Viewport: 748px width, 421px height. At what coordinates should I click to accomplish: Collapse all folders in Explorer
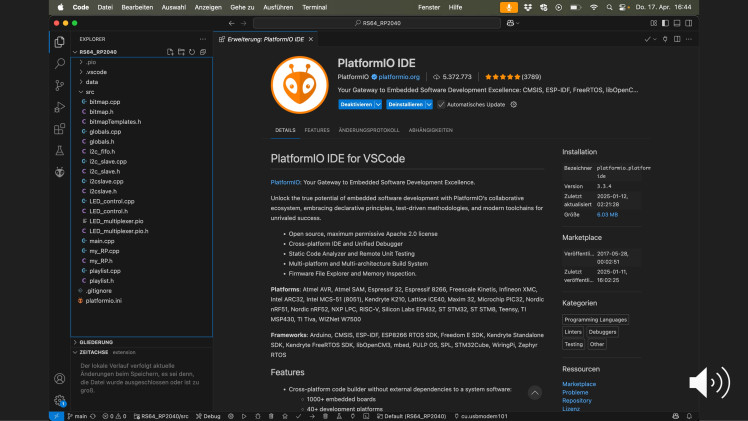(x=202, y=51)
